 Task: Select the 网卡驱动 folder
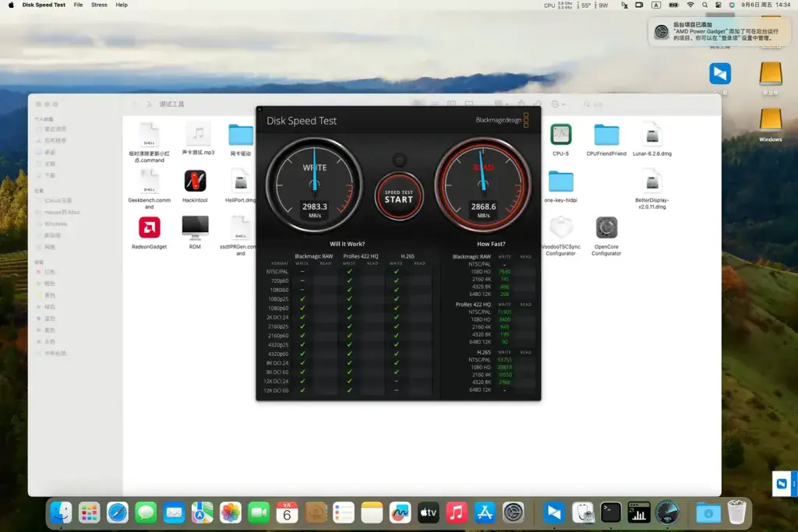[241, 139]
